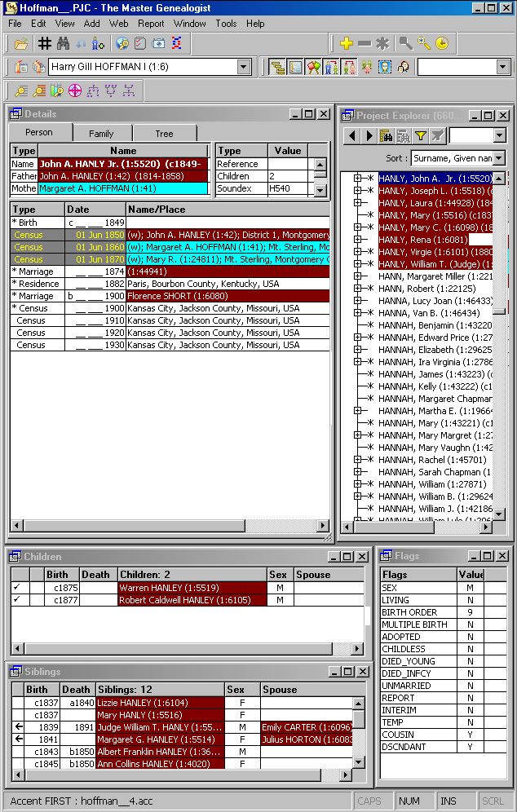Viewport: 517px width, 812px height.
Task: Expand HANLY, Laura tree node
Action: (357, 202)
